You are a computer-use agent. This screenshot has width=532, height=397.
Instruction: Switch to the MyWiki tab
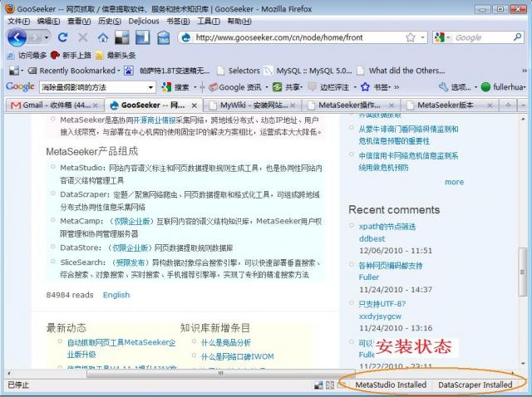point(253,105)
